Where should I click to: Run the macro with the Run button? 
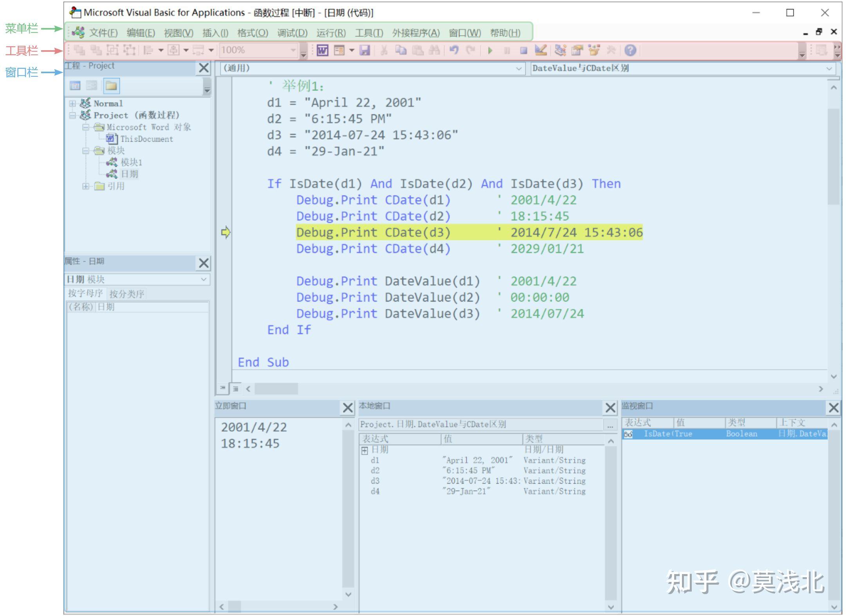click(x=491, y=50)
